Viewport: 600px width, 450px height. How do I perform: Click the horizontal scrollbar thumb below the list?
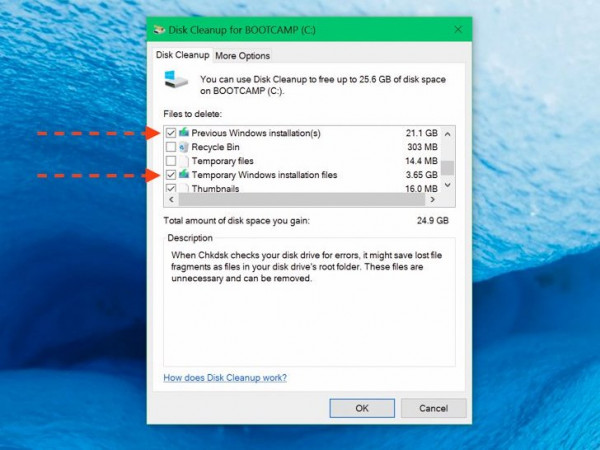pyautogui.click(x=302, y=199)
